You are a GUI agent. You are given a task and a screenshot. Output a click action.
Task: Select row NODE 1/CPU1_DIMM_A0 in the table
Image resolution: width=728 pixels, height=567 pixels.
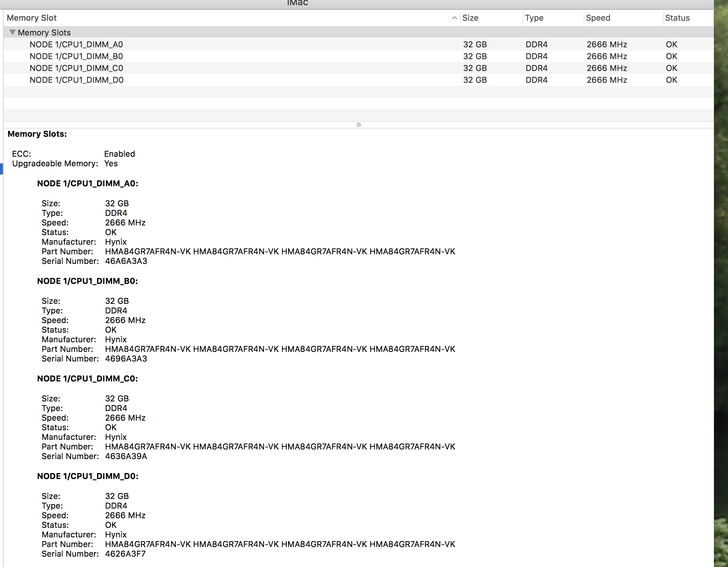pos(358,44)
